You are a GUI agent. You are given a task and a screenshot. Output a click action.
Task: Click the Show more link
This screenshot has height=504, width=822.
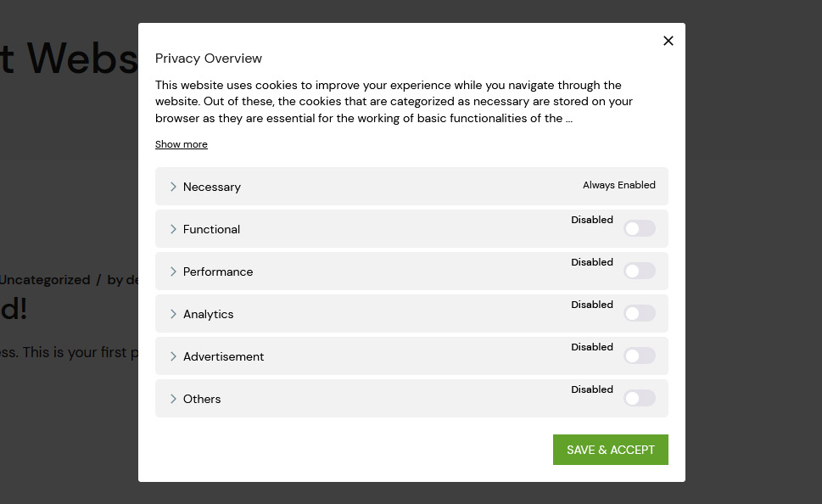pos(181,144)
